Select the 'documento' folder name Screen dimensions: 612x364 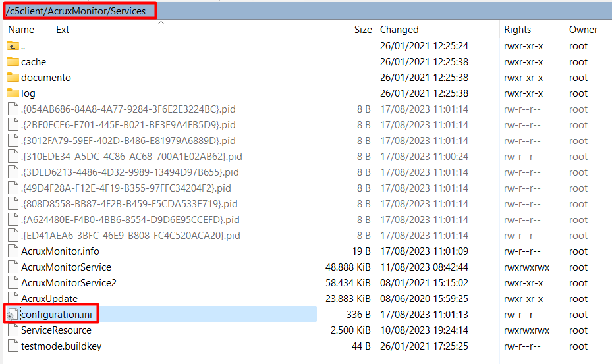(46, 78)
